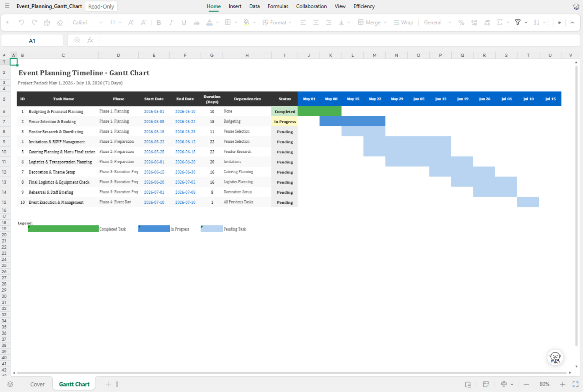
Task: Select the format painter icon
Action: [x=47, y=22]
